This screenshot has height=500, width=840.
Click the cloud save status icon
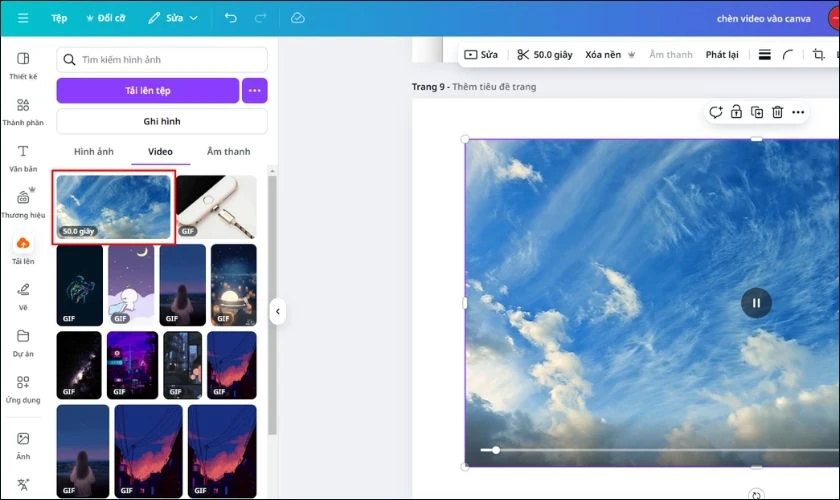point(298,18)
